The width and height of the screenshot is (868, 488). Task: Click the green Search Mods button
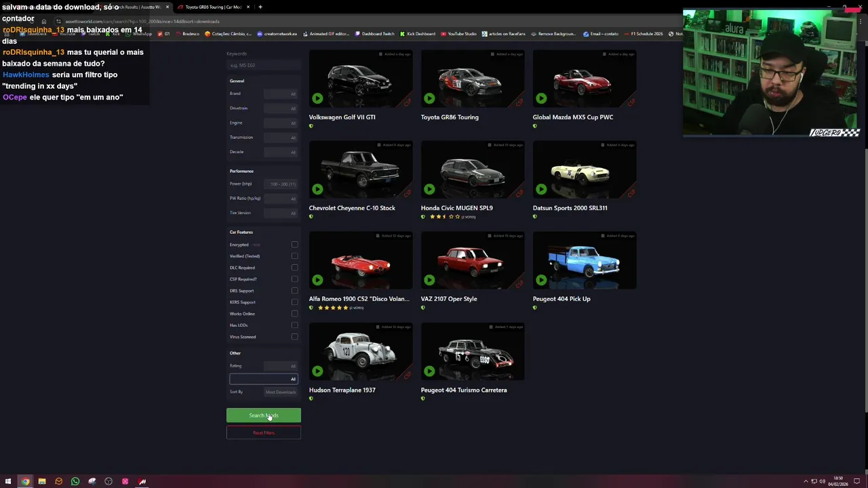point(264,415)
